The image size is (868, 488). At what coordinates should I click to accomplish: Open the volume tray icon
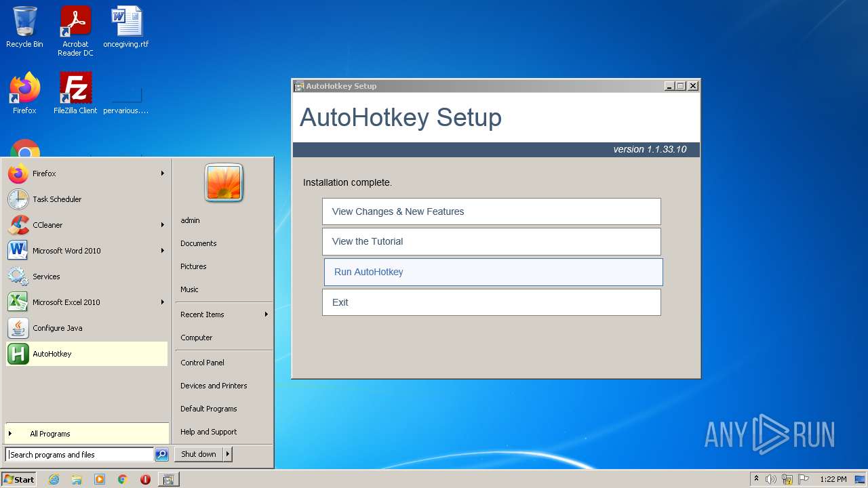click(x=771, y=479)
